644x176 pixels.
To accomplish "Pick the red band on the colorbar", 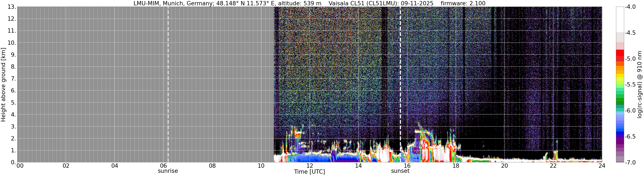I will pyautogui.click(x=620, y=53).
